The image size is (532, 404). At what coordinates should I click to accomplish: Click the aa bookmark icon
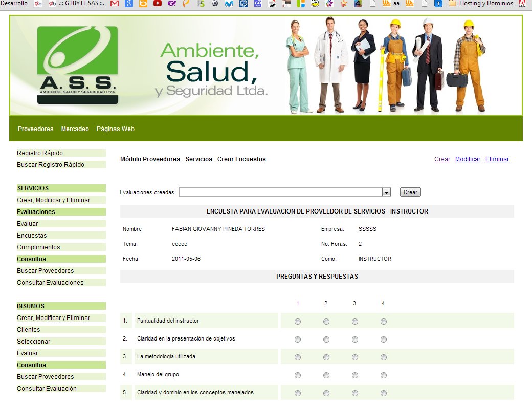coord(396,4)
